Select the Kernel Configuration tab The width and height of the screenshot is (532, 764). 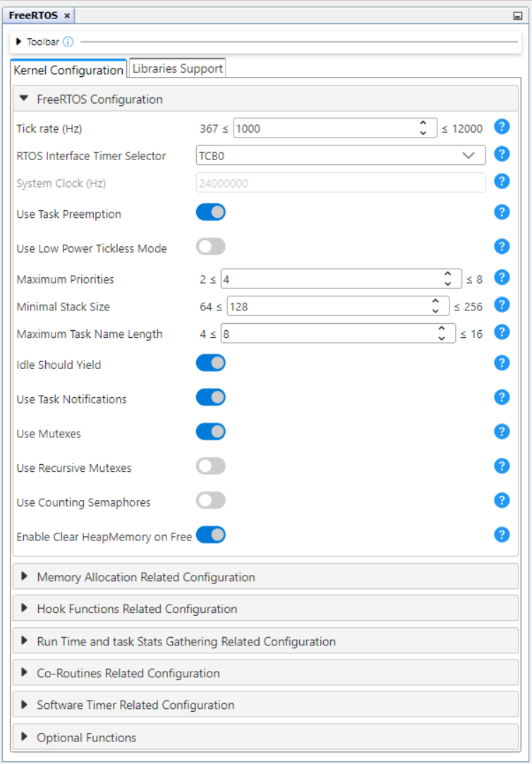coord(68,70)
